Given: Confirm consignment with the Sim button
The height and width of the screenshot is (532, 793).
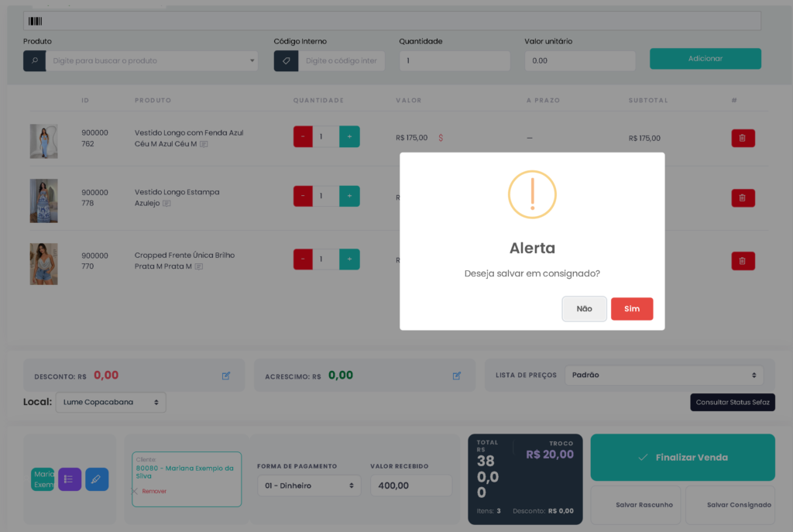Looking at the screenshot, I should [632, 309].
